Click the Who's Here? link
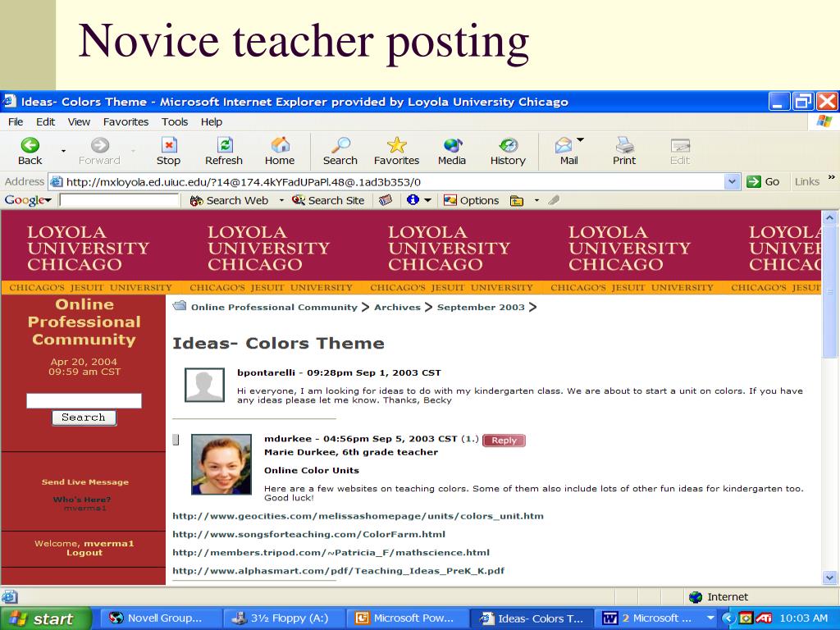 pyautogui.click(x=82, y=500)
